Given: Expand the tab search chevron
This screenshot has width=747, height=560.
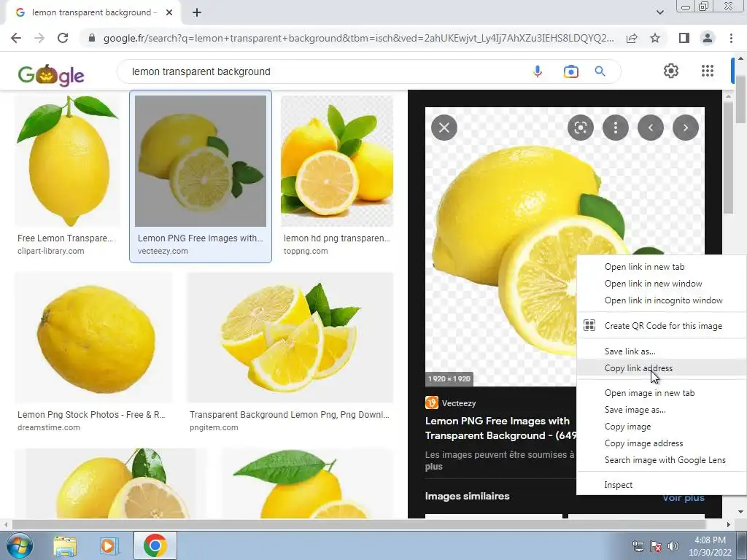Looking at the screenshot, I should click(x=659, y=12).
